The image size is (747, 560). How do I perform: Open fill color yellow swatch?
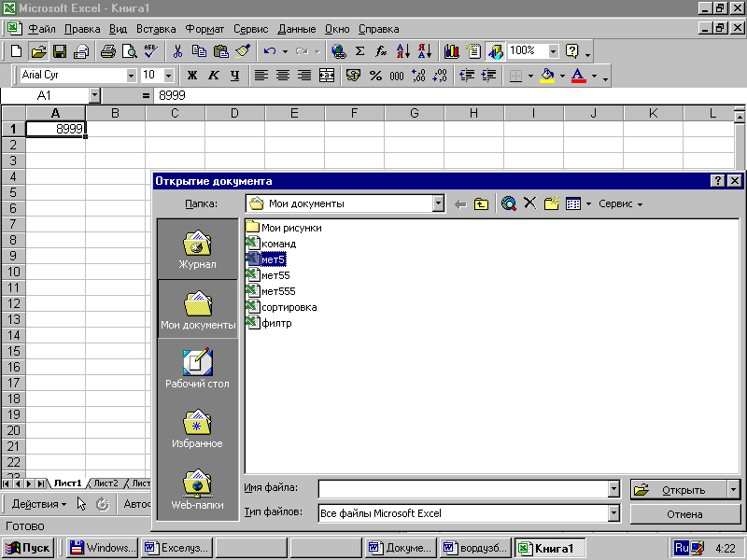[547, 76]
